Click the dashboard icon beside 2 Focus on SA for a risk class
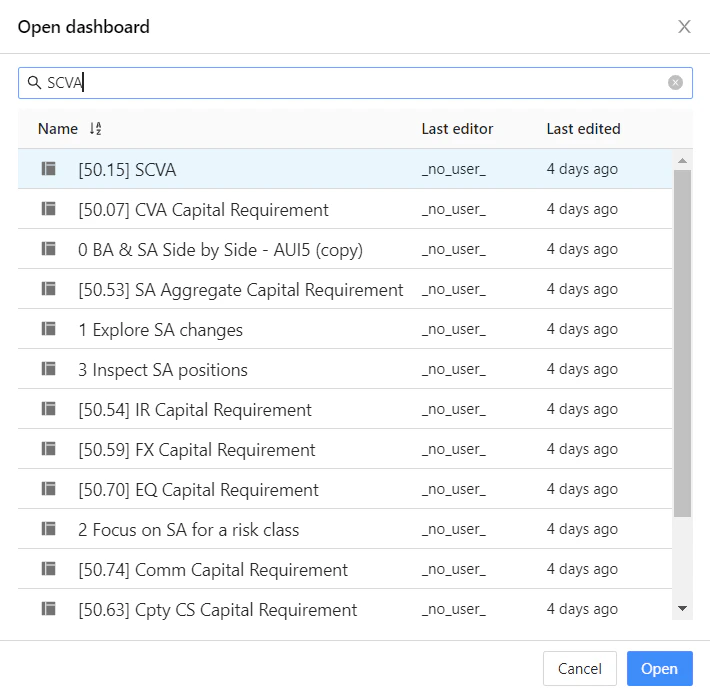The height and width of the screenshot is (691, 710). (48, 528)
